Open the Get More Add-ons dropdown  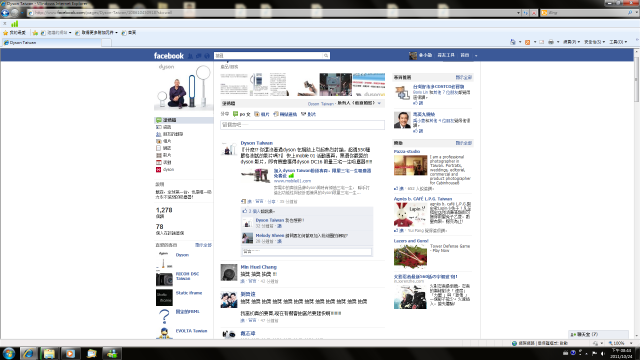[x=96, y=33]
